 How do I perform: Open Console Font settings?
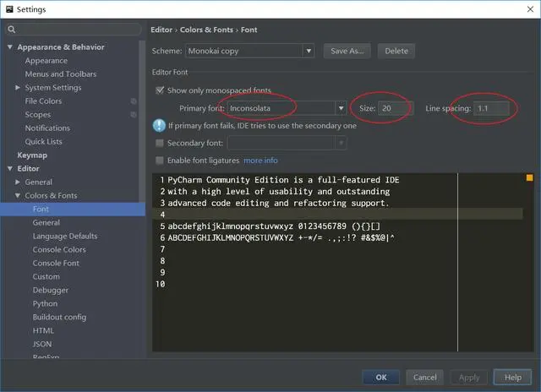pyautogui.click(x=56, y=263)
